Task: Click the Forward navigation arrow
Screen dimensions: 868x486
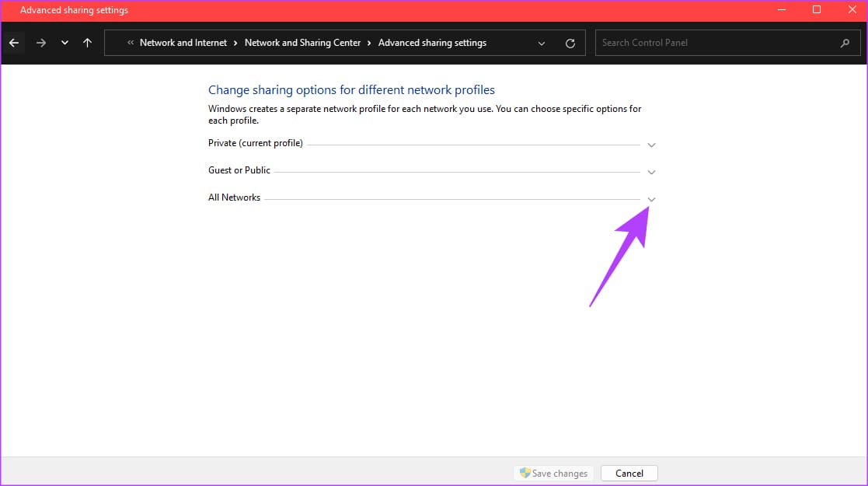Action: coord(41,43)
